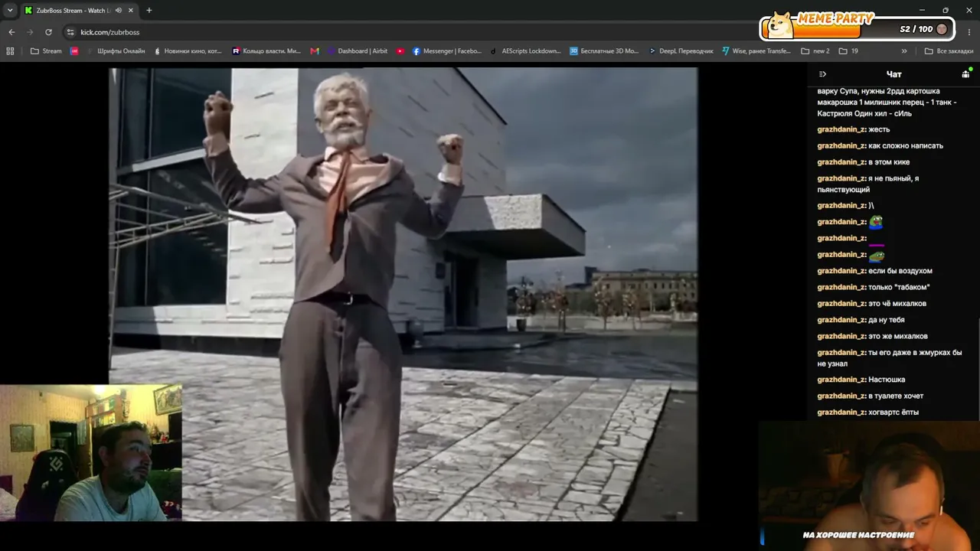Open the YouTube bookmark icon

(x=400, y=51)
